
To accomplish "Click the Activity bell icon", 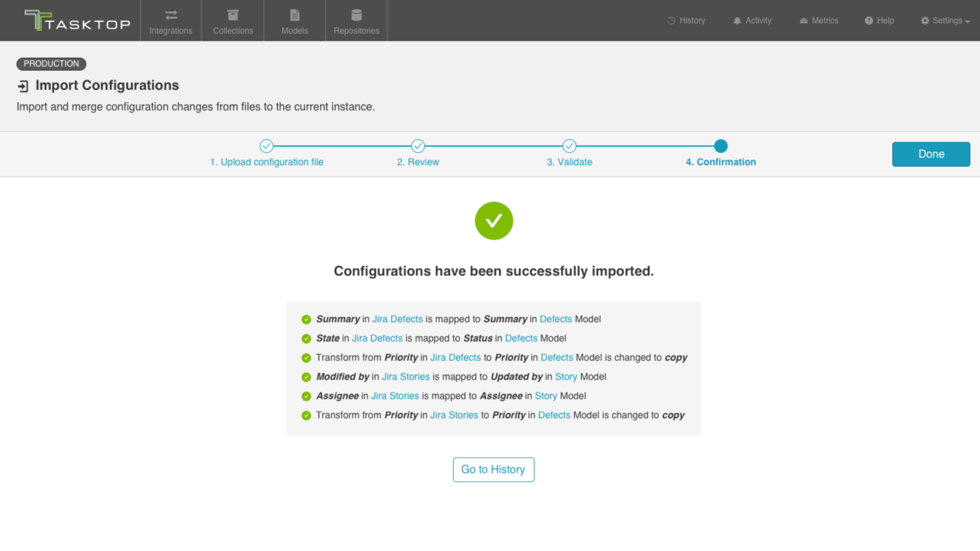I will coord(737,20).
